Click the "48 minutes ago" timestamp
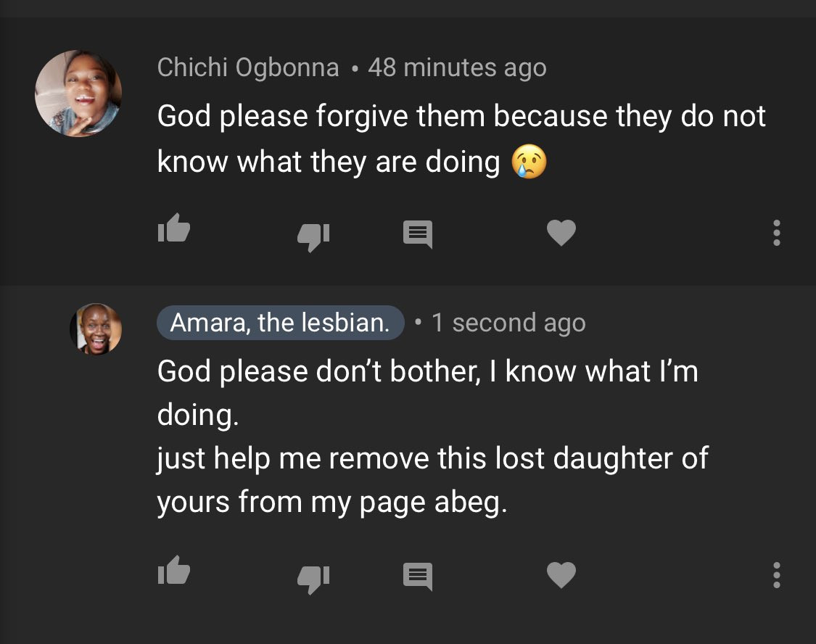 [x=457, y=67]
